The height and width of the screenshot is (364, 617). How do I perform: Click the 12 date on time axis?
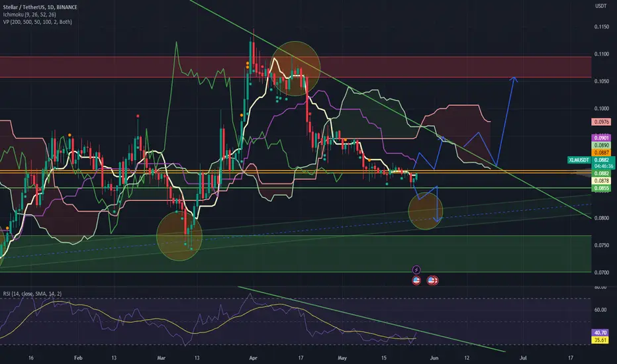pos(467,357)
